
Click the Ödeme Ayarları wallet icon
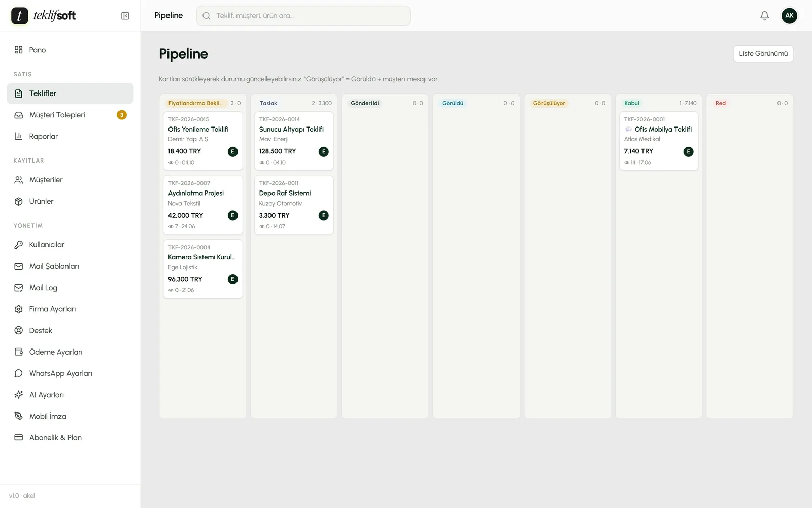[19, 352]
